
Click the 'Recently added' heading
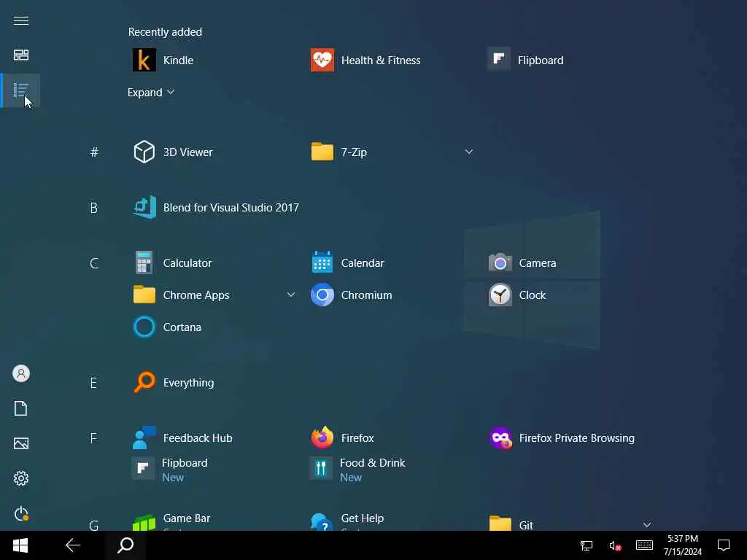coord(165,32)
